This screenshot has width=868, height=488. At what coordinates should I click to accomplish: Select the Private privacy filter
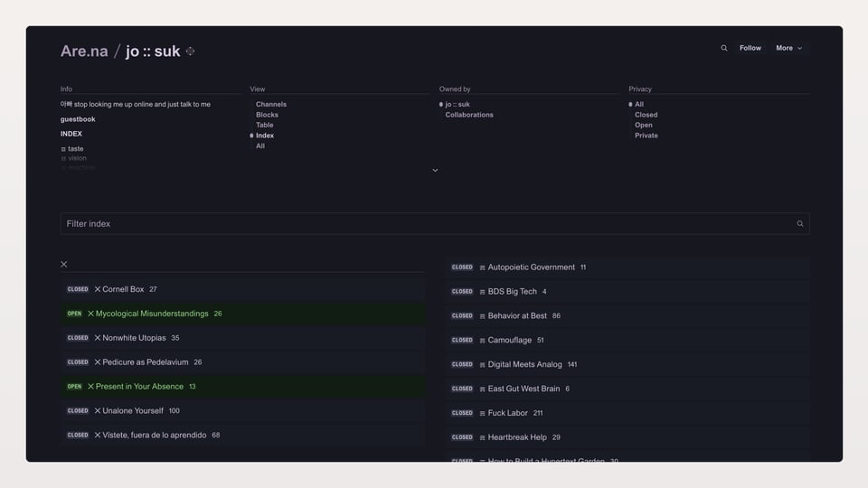click(x=646, y=136)
